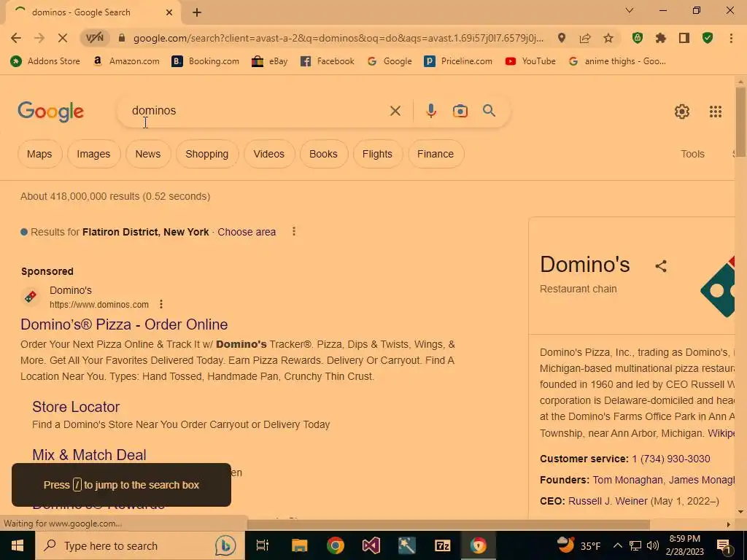
Task: Open search Tools options
Action: (x=692, y=154)
